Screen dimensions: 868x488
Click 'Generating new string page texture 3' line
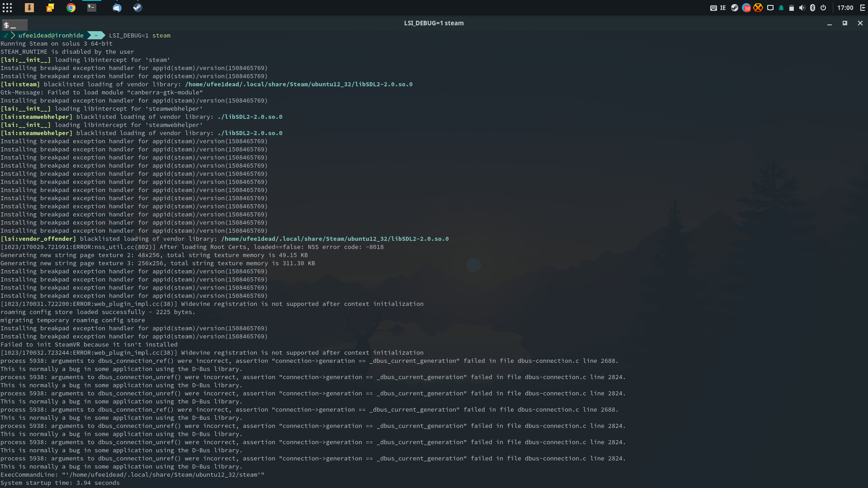[158, 263]
